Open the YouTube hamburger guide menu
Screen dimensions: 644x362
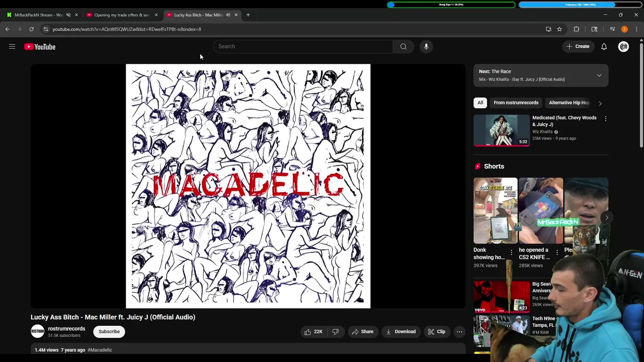(12, 47)
